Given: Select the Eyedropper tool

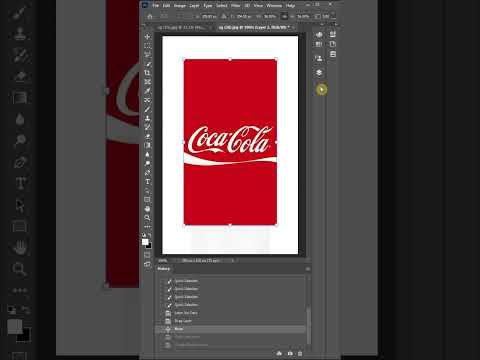Looking at the screenshot, I should point(147,91).
